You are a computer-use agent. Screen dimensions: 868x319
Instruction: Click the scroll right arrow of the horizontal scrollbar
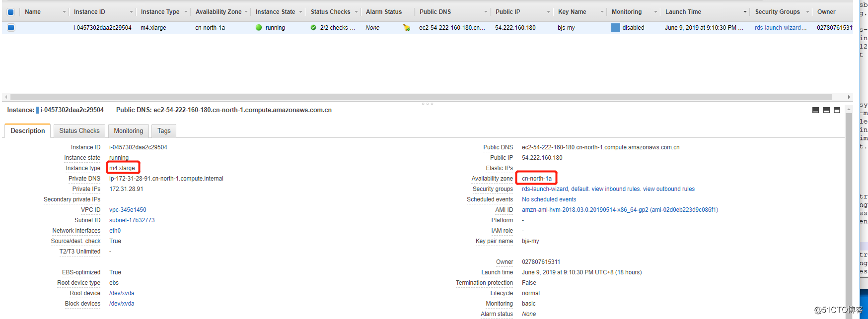[x=849, y=97]
